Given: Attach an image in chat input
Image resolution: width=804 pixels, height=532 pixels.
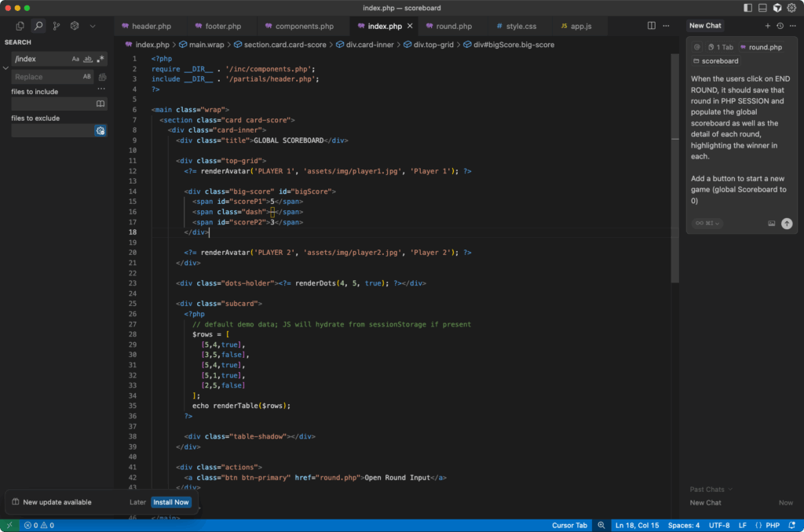Looking at the screenshot, I should pos(772,223).
